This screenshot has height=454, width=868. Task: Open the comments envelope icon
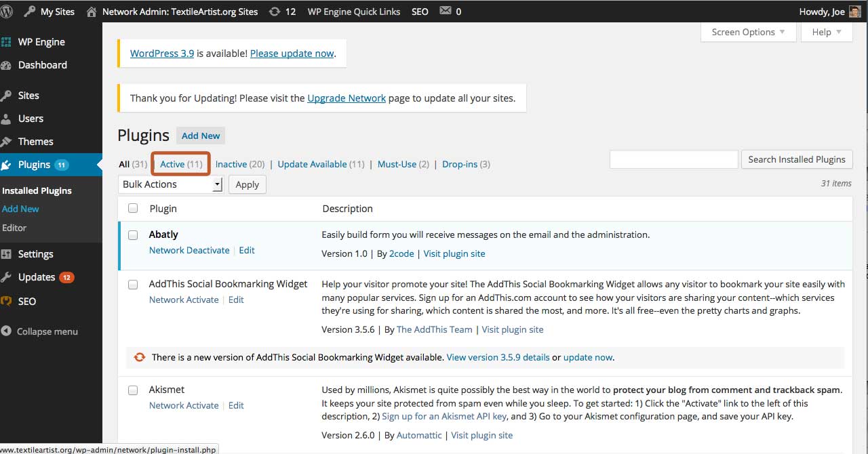(445, 11)
